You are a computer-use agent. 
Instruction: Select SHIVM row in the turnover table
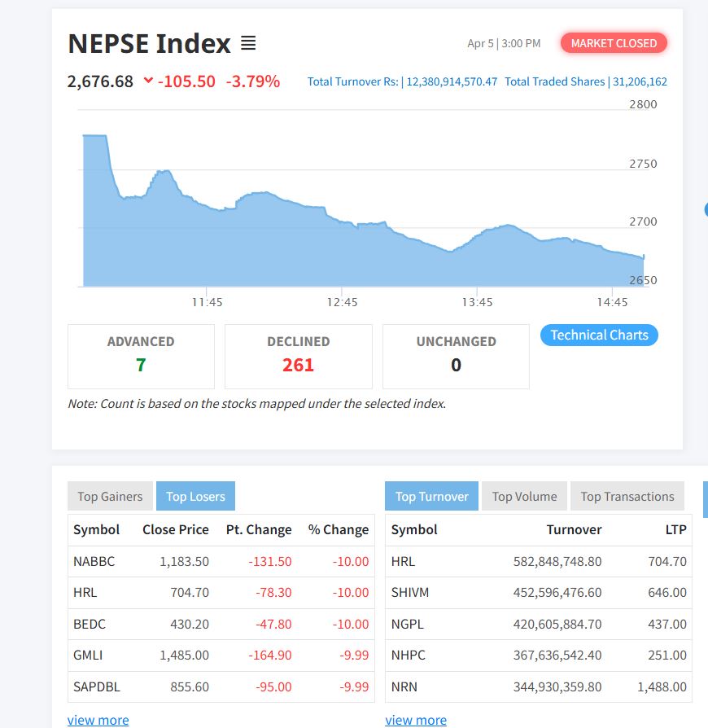pos(537,592)
